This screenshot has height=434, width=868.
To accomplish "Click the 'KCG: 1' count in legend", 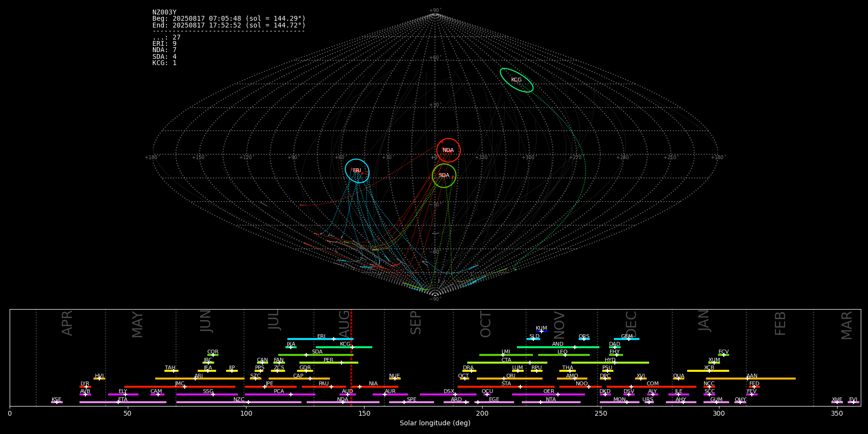I will click(164, 63).
